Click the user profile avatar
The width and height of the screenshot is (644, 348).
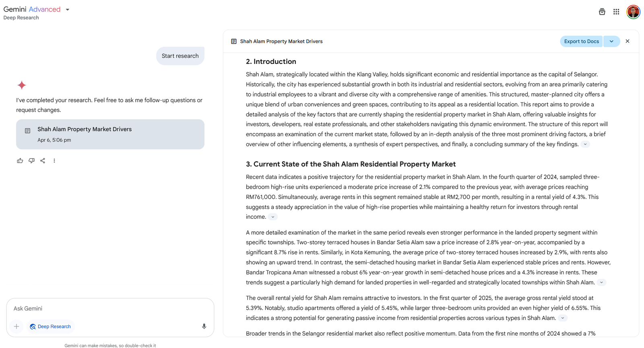(633, 12)
